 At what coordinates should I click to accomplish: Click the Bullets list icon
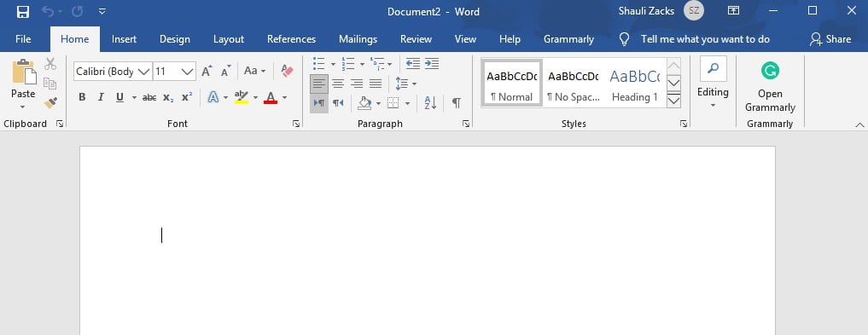(319, 64)
